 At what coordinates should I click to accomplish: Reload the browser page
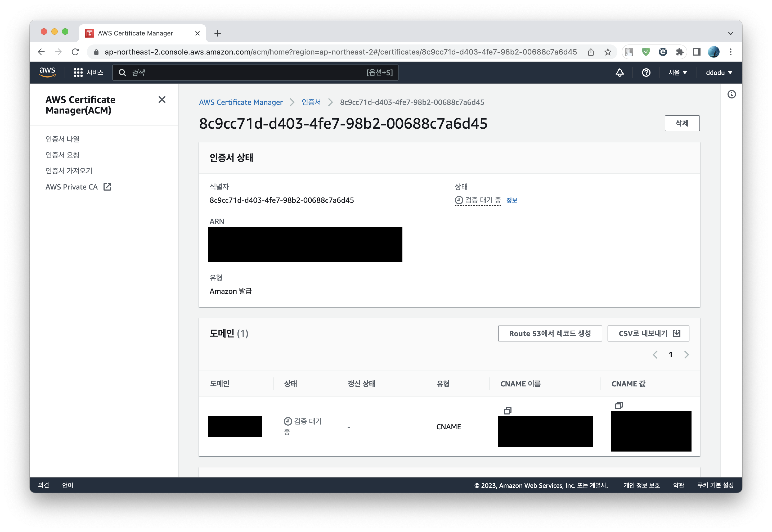point(75,52)
